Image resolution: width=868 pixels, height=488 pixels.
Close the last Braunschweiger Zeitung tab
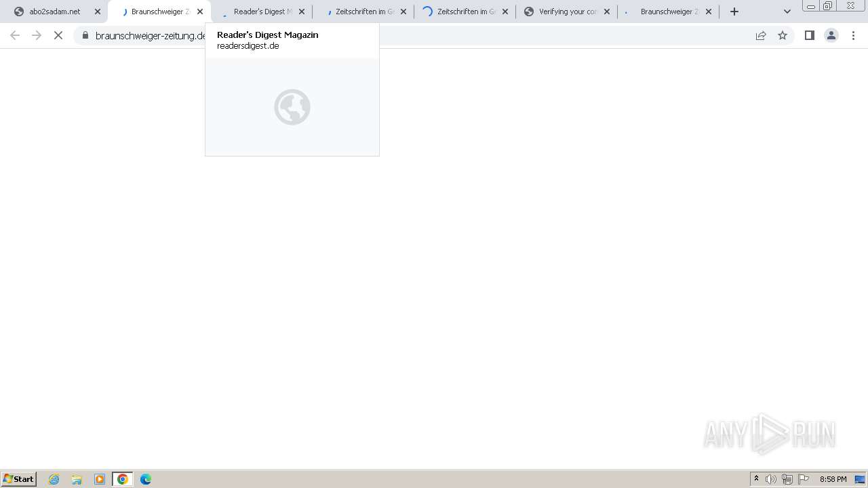(709, 12)
